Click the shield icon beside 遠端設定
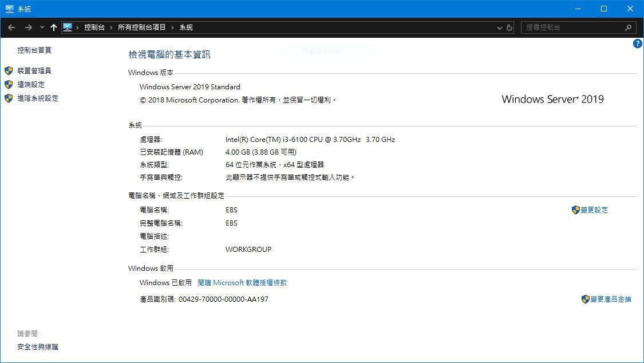The width and height of the screenshot is (644, 363). (x=9, y=85)
